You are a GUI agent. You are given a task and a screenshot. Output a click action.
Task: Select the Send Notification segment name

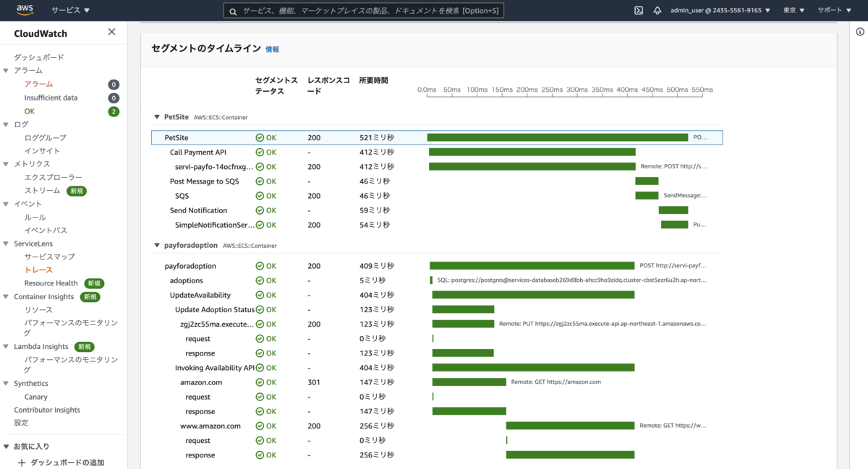click(198, 210)
